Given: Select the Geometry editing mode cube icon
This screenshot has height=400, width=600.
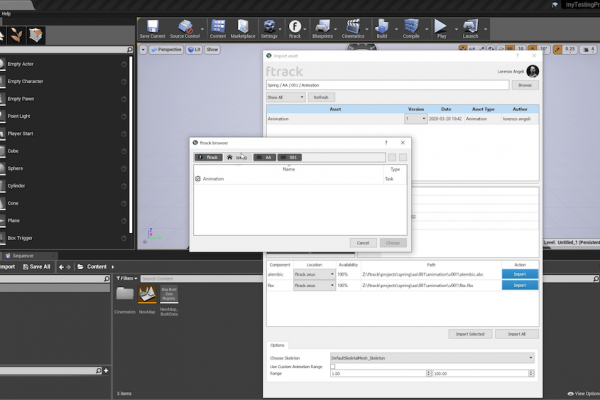Looking at the screenshot, I should [36, 35].
